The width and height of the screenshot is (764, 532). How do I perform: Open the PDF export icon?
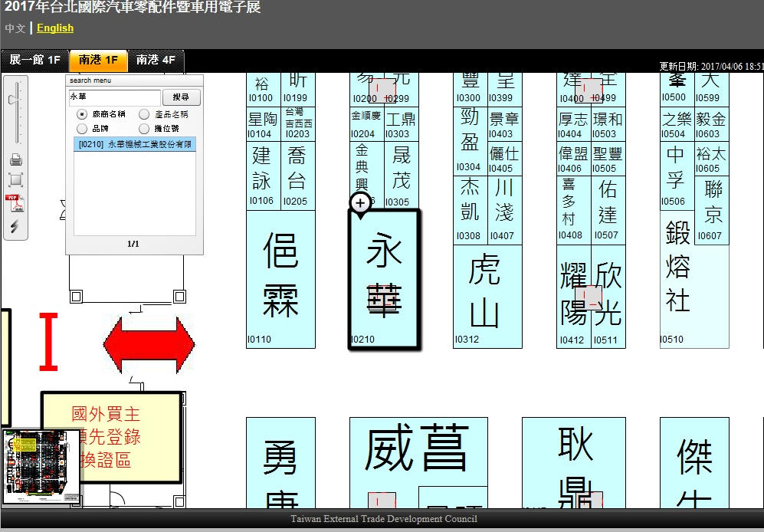[15, 203]
